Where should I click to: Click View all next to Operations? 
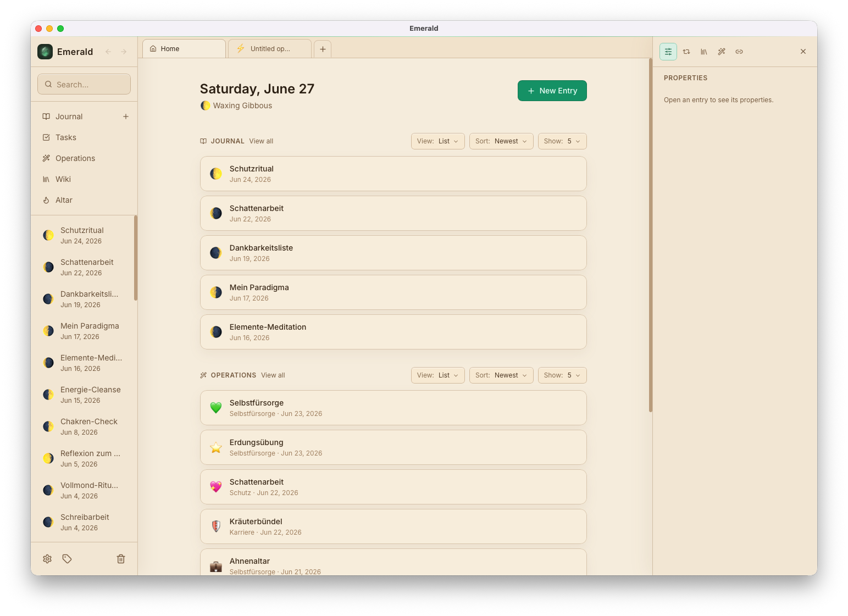pyautogui.click(x=273, y=375)
